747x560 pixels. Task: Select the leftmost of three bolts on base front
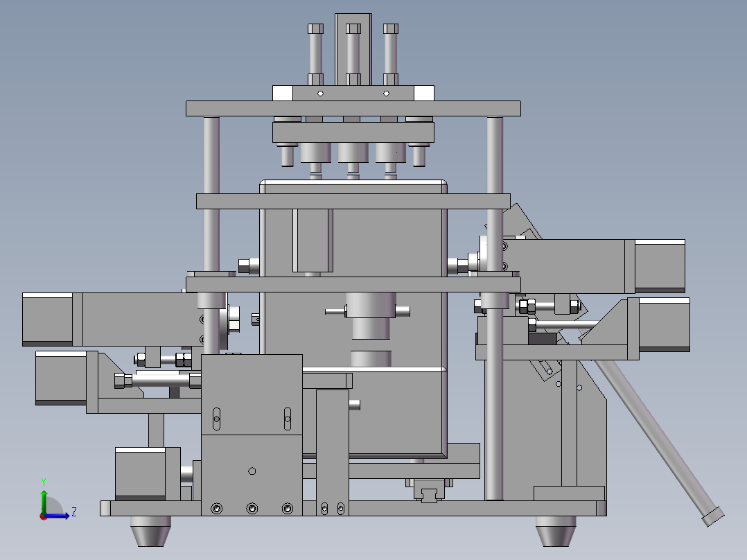pyautogui.click(x=216, y=509)
